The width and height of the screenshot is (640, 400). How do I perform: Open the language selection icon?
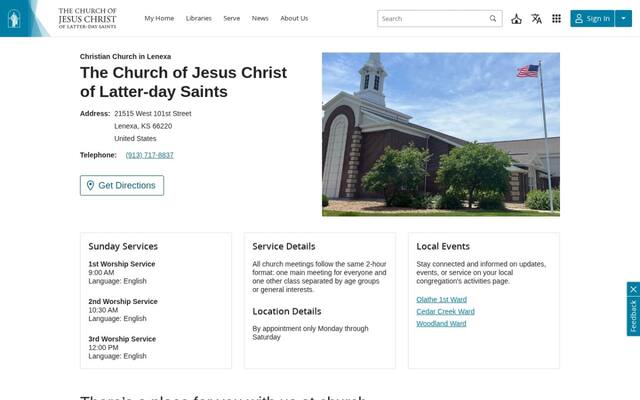[x=536, y=19]
